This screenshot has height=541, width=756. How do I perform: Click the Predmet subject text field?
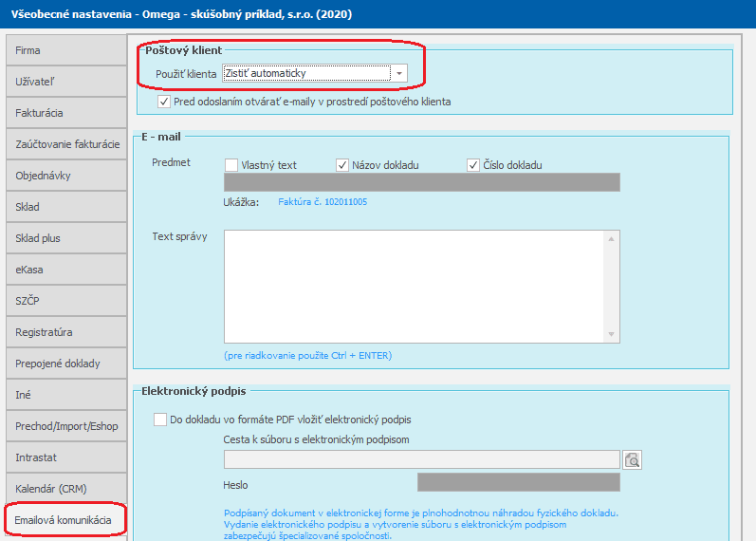pyautogui.click(x=421, y=183)
